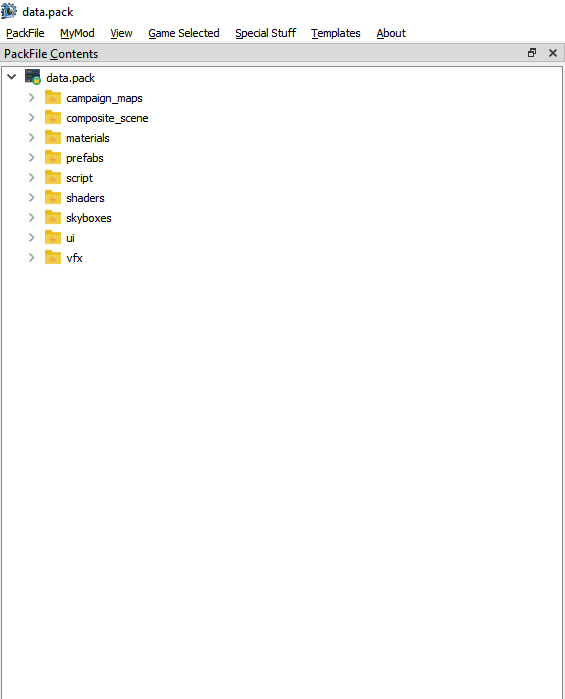Select the ui folder label
The height and width of the screenshot is (699, 565).
[x=70, y=238]
